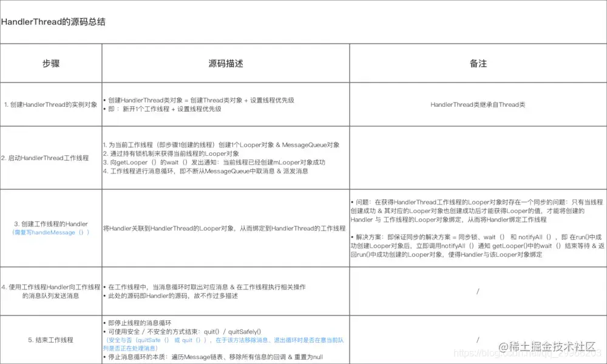Click the 备注 column header
This screenshot has width=607, height=364.
coord(479,63)
